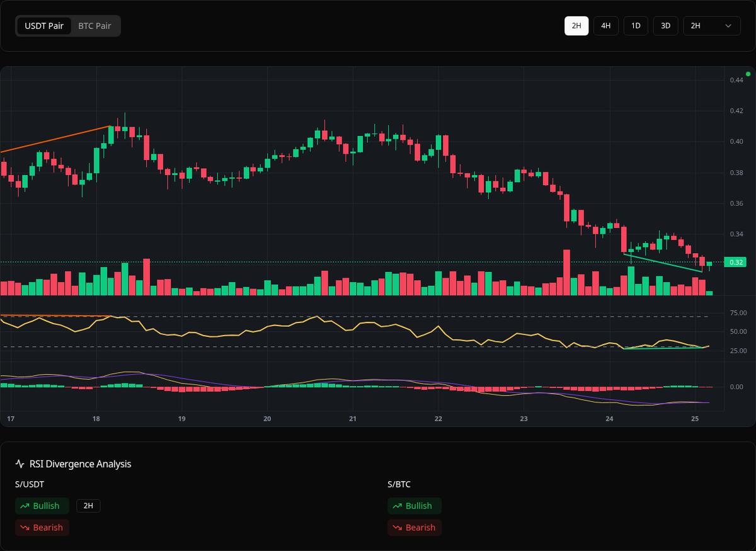Open the 2H timeframe dropdown
The height and width of the screenshot is (551, 756).
[x=712, y=26]
